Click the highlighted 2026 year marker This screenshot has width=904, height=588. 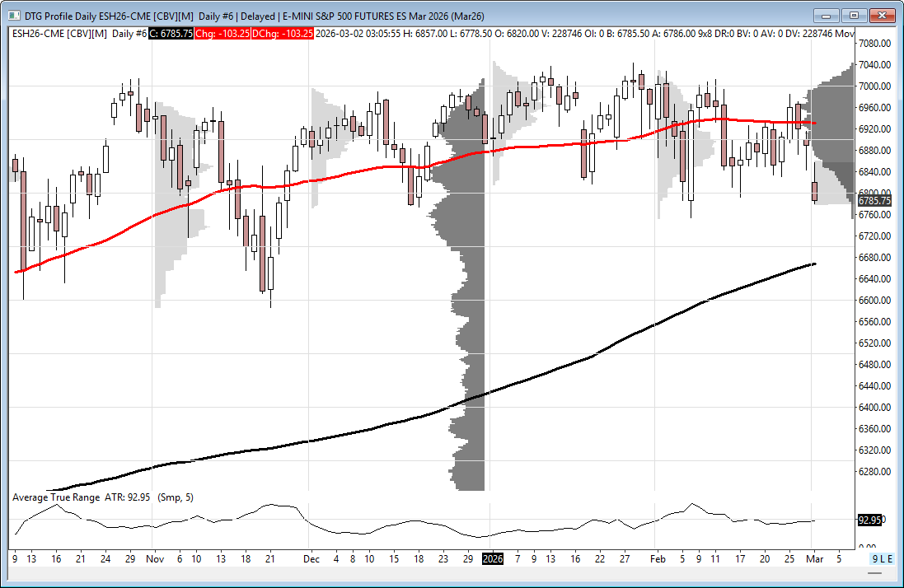[492, 558]
